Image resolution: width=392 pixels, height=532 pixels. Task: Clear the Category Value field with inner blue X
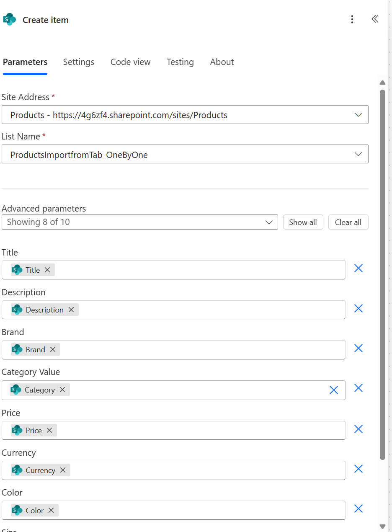334,390
